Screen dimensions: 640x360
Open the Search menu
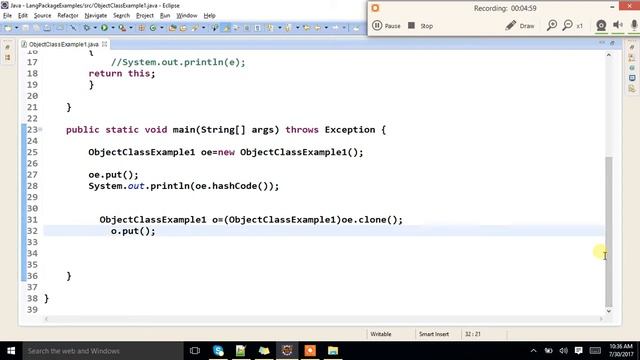pyautogui.click(x=121, y=16)
